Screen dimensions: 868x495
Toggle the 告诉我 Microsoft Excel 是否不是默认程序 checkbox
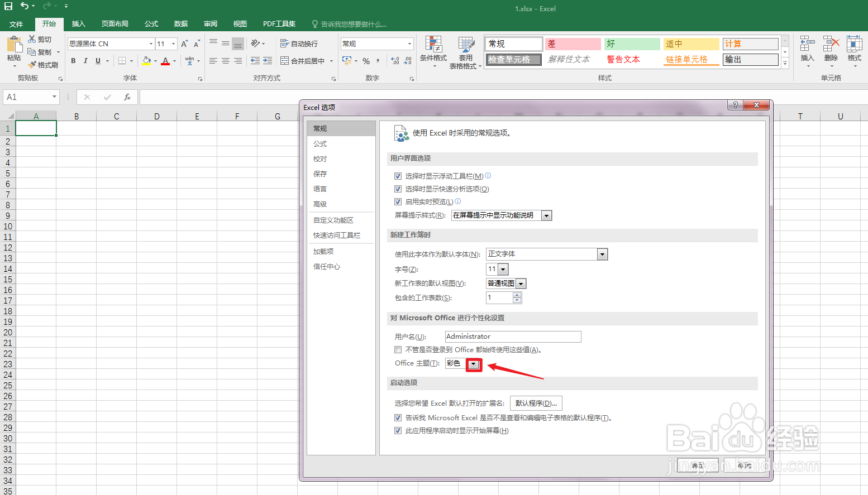coord(398,418)
